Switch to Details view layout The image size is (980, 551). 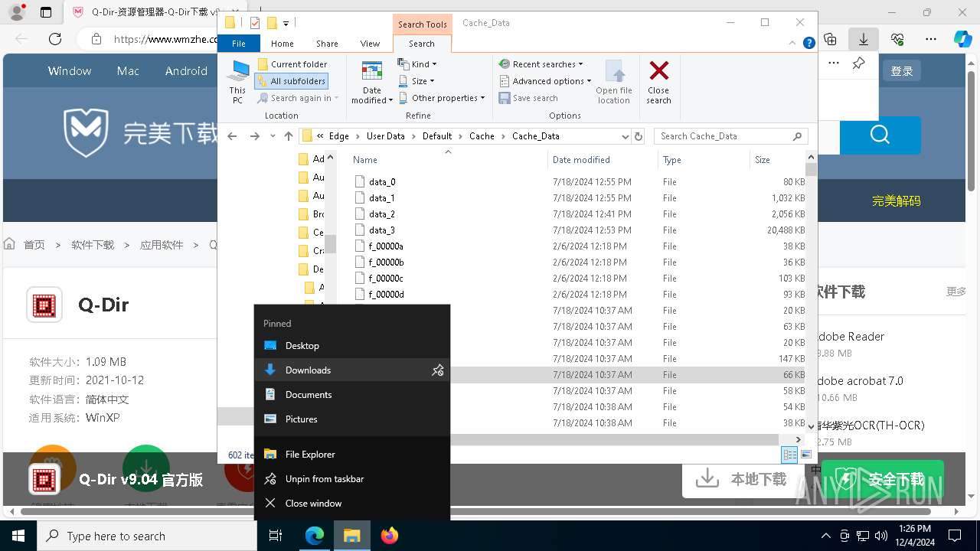(x=789, y=455)
